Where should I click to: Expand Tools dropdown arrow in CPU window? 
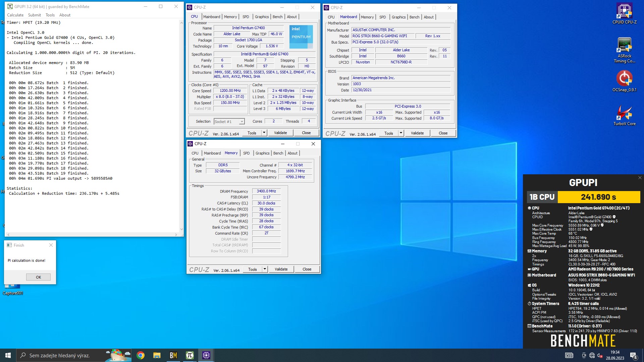264,133
